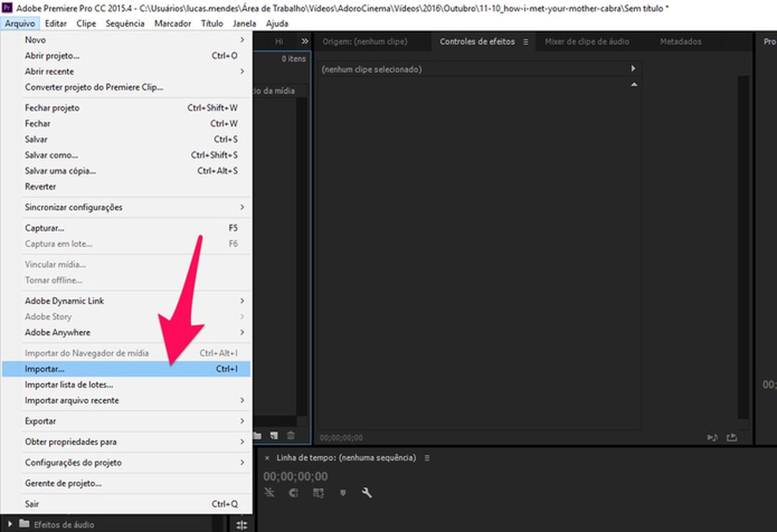Expand the Exportar submenu

pyautogui.click(x=126, y=421)
